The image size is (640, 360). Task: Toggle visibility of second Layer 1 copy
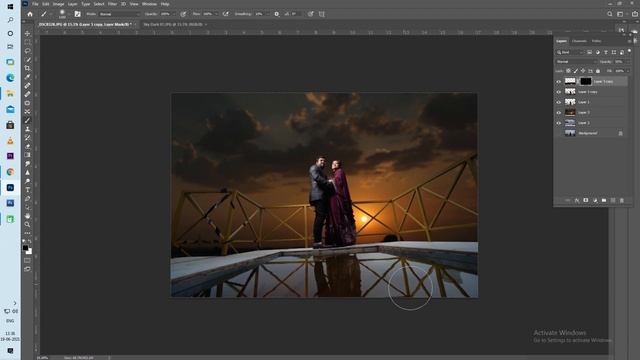(558, 92)
